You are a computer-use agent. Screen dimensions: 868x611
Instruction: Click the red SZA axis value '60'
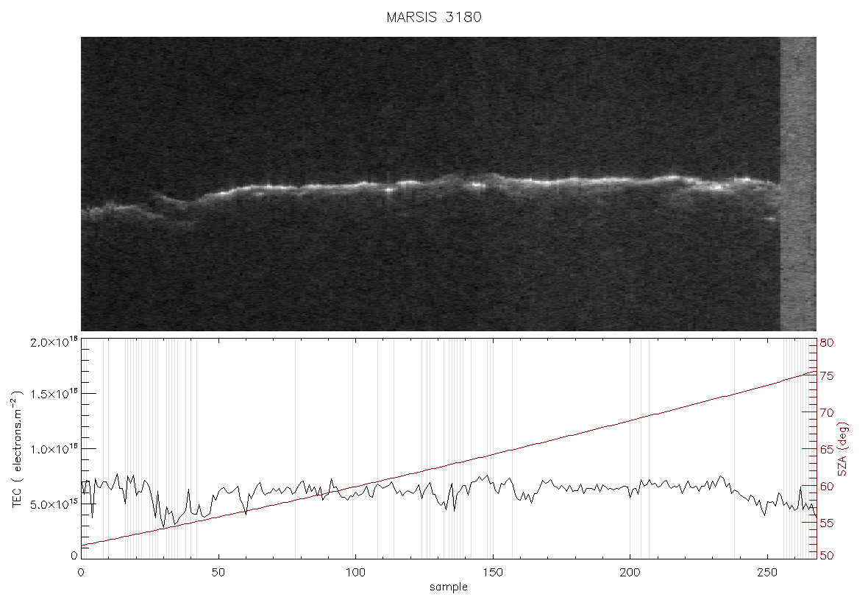click(x=827, y=487)
